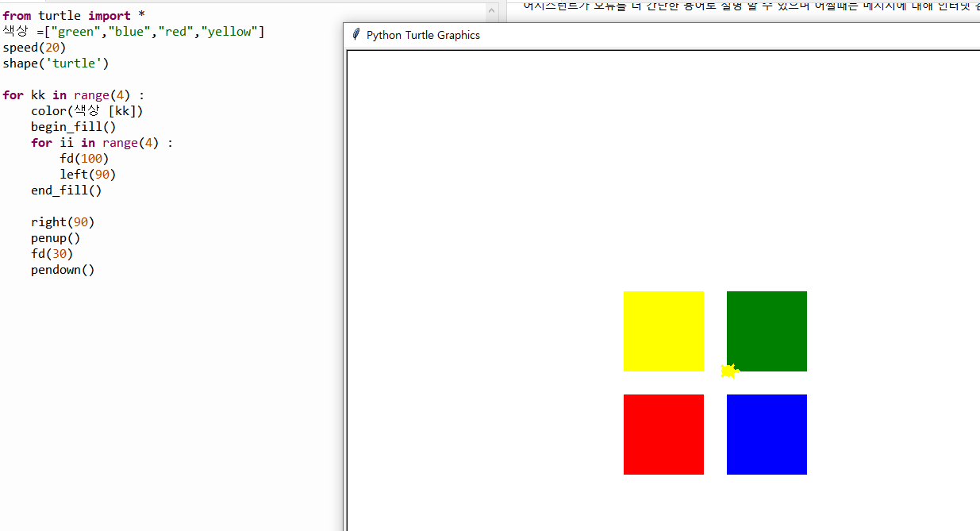Click the Python Turtle Graphics feather icon
980x531 pixels.
click(356, 35)
